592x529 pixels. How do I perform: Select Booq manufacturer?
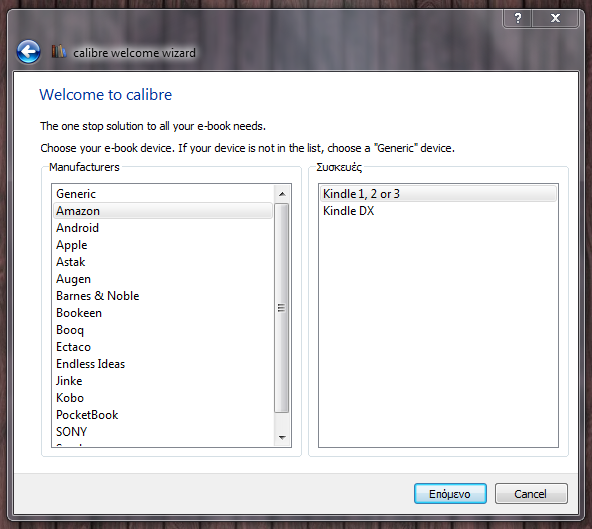[163, 330]
